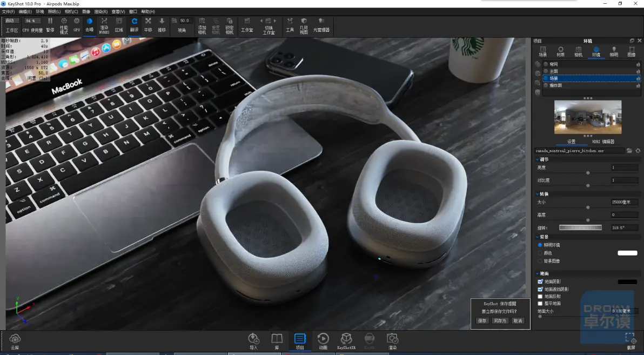Toggle the 去噪 denoise icon
Viewport: 644px width, 355px height.
click(x=90, y=25)
